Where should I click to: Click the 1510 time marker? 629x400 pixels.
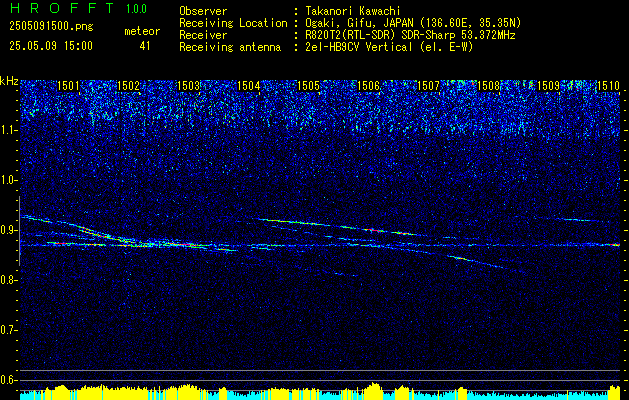(x=609, y=85)
